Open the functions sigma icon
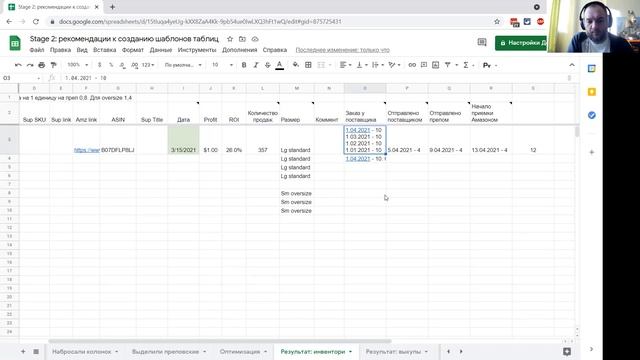640x360 pixels. pos(466,65)
